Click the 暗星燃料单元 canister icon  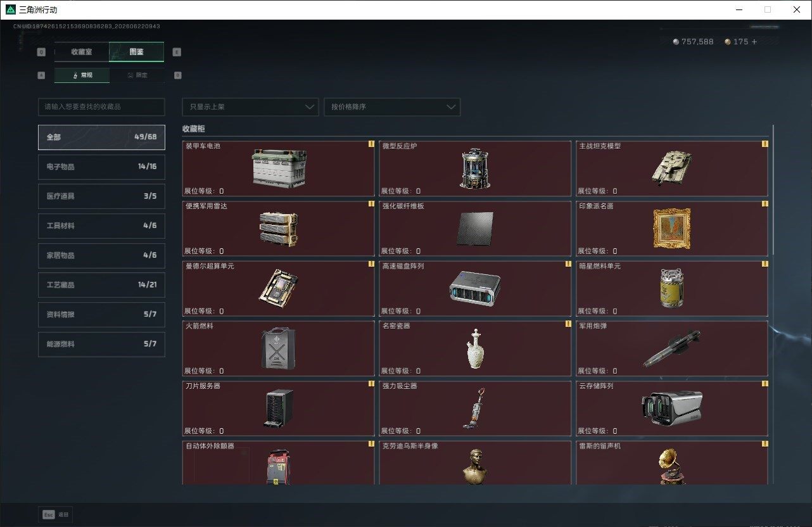(671, 289)
